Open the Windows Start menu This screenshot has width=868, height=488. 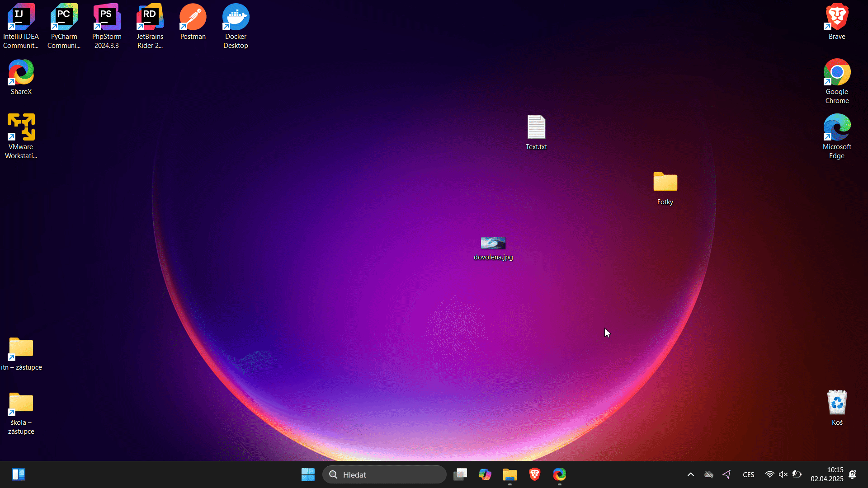pos(308,474)
